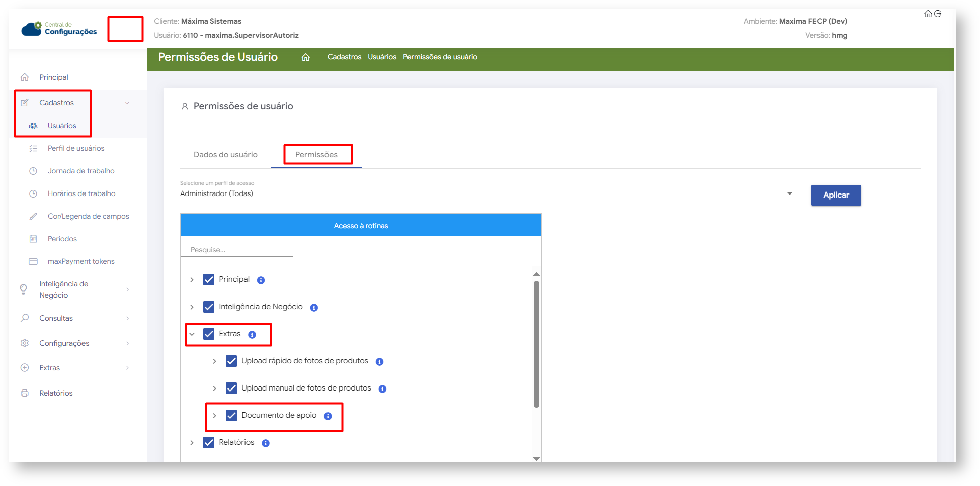Click info icon beside Upload rápido de fotos

(x=379, y=362)
